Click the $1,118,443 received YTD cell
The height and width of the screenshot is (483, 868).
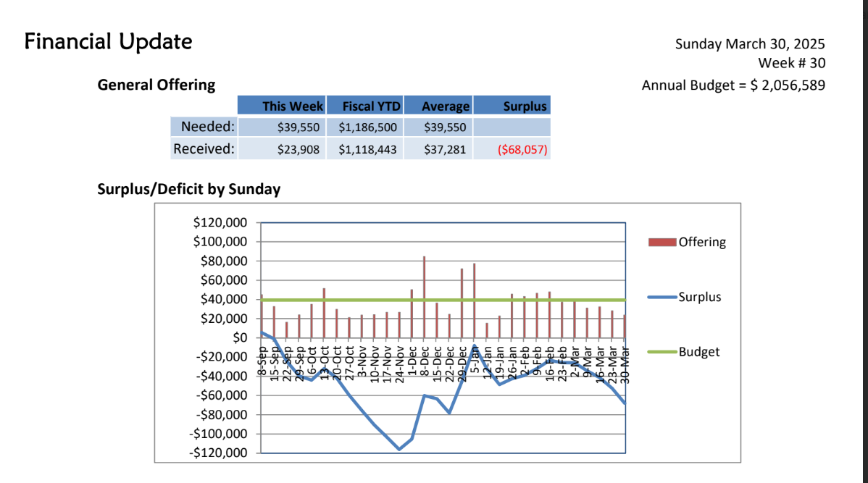click(x=367, y=150)
